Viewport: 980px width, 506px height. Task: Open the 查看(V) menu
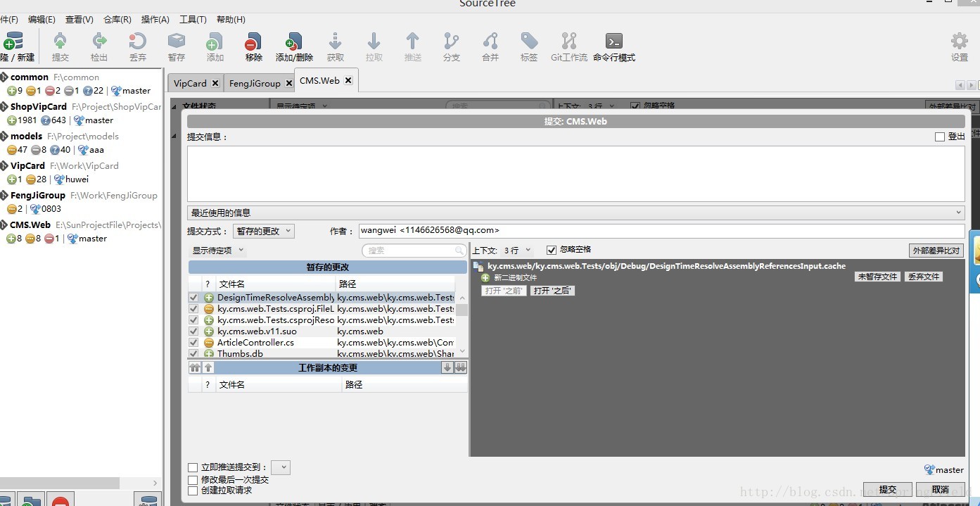(79, 20)
